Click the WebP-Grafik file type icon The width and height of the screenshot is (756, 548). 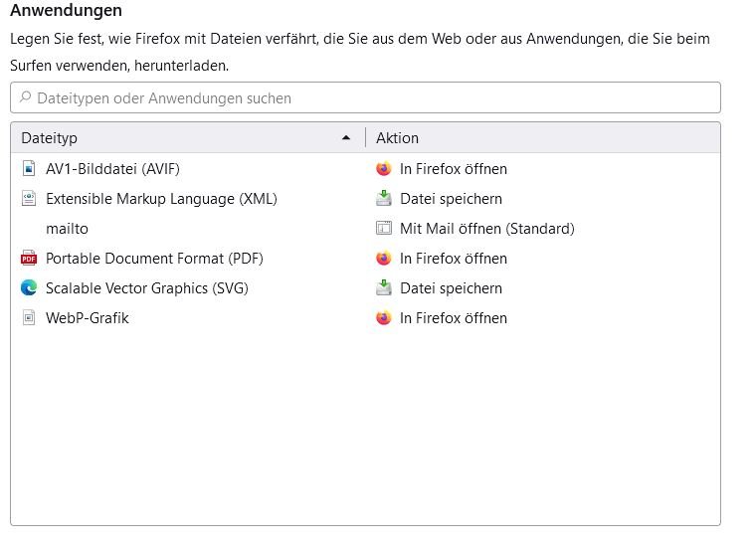point(29,317)
